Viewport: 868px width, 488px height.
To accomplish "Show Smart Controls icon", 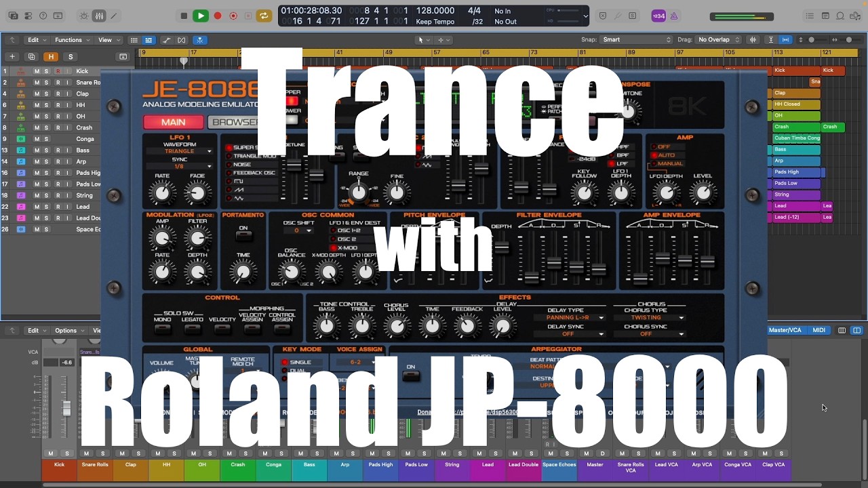I will tap(84, 16).
